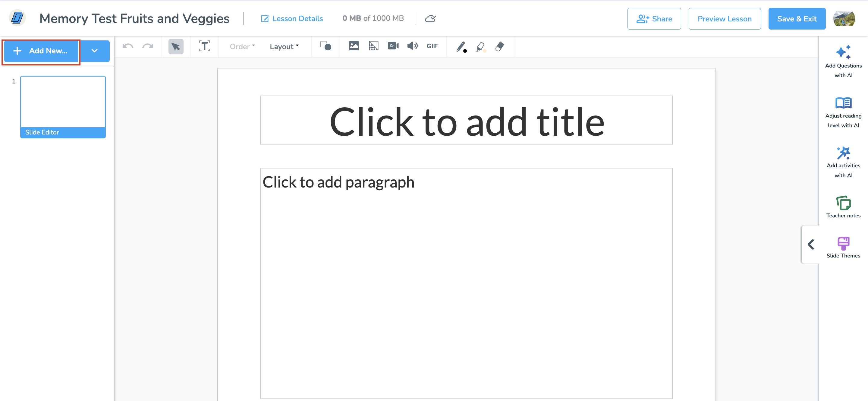
Task: Click the cloud save status icon
Action: (x=430, y=18)
